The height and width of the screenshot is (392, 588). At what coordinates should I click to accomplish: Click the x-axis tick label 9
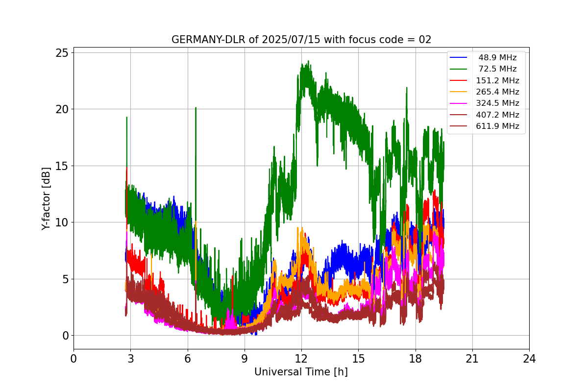click(x=245, y=359)
